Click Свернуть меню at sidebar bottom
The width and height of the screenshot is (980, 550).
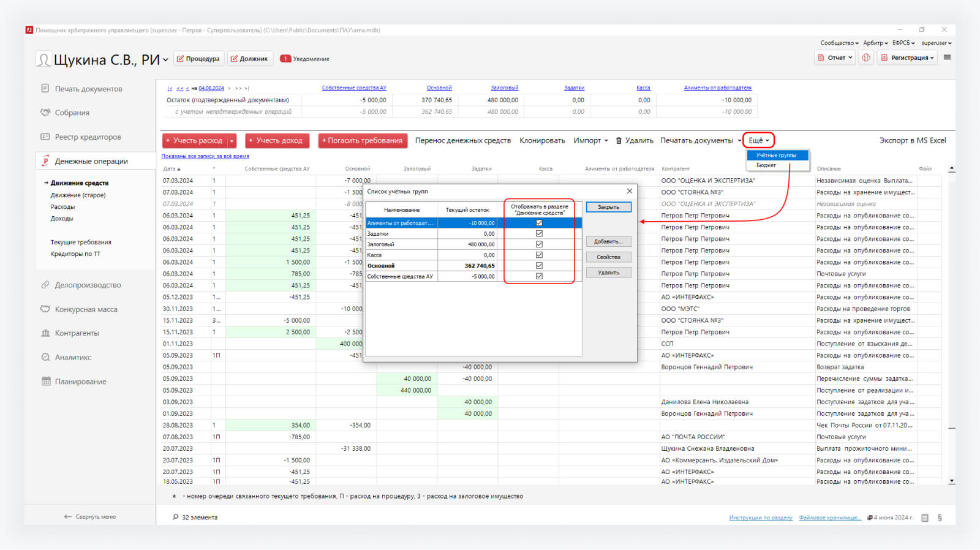(x=90, y=517)
